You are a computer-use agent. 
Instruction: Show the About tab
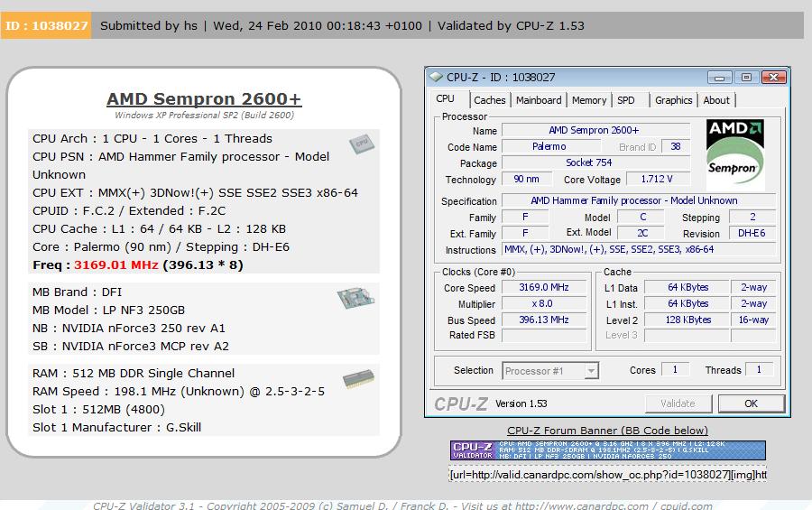coord(716,100)
